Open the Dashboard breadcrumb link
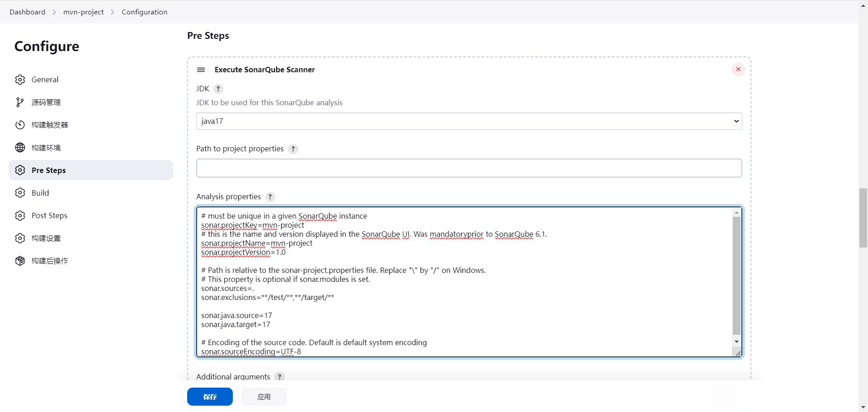 [x=28, y=12]
